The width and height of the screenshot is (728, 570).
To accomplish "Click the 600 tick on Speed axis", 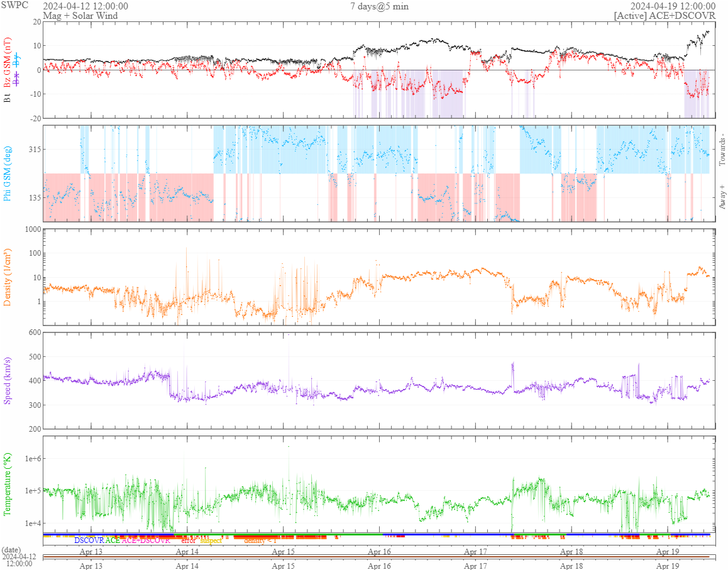I will pyautogui.click(x=35, y=332).
